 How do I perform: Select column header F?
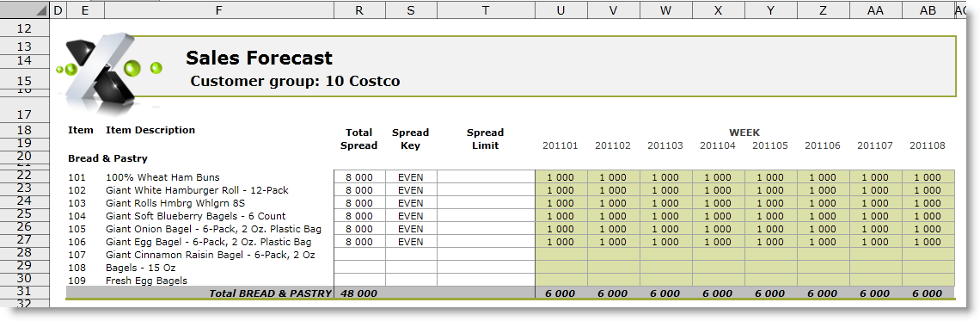click(218, 10)
